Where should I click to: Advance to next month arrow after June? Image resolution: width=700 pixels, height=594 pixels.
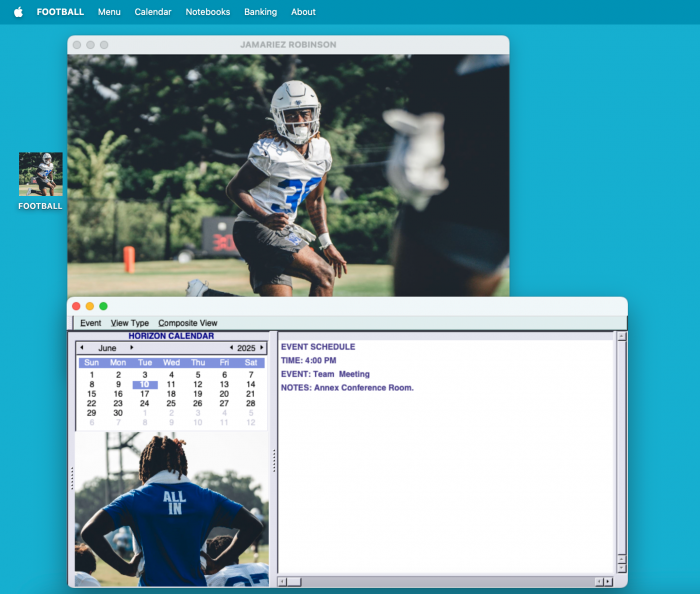click(132, 348)
